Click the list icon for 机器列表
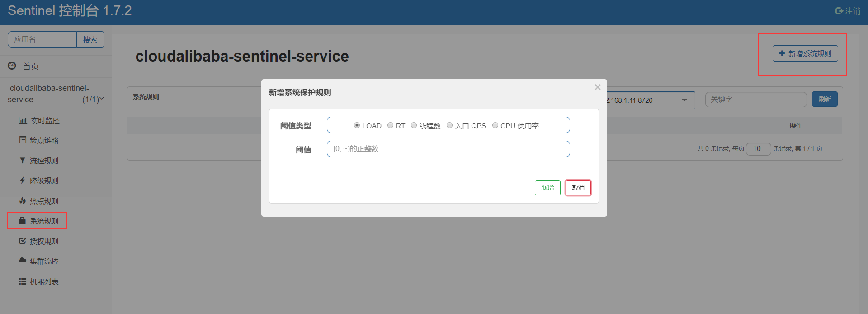 22,281
